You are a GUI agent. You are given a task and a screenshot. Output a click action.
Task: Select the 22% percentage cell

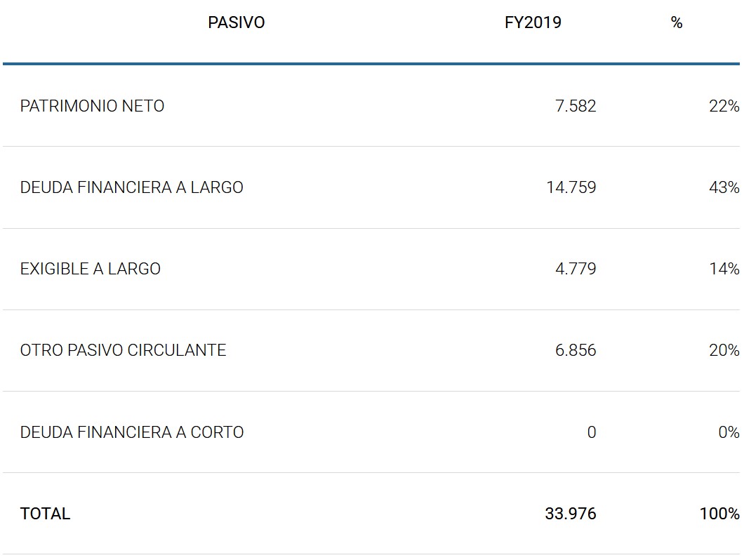coord(724,106)
